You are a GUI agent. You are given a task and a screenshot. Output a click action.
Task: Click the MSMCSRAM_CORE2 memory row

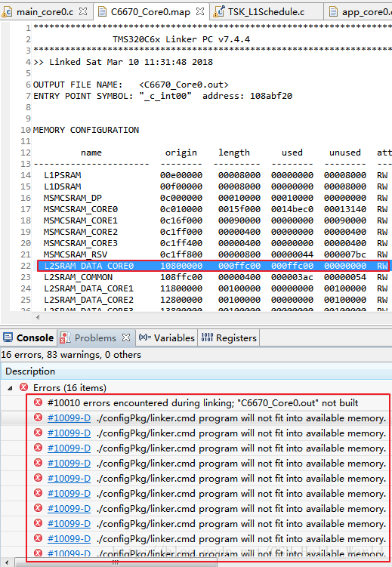tap(212, 232)
